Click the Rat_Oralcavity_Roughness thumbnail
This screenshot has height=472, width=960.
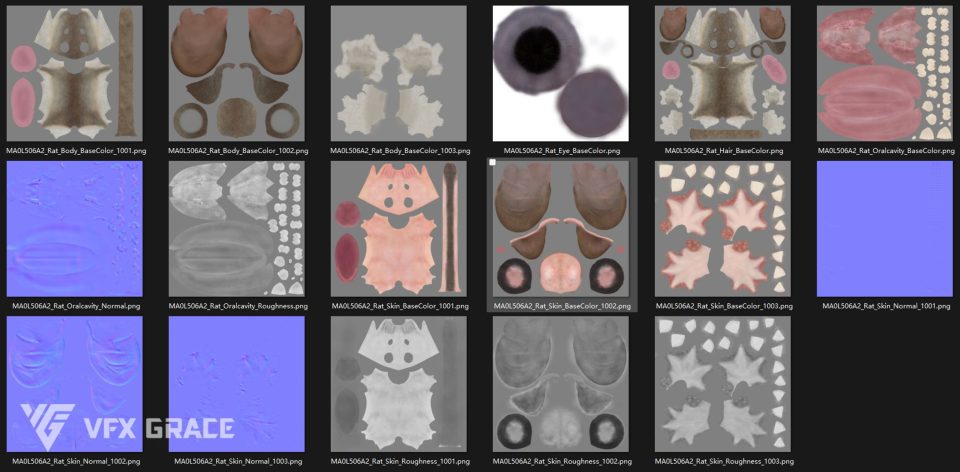[x=237, y=229]
